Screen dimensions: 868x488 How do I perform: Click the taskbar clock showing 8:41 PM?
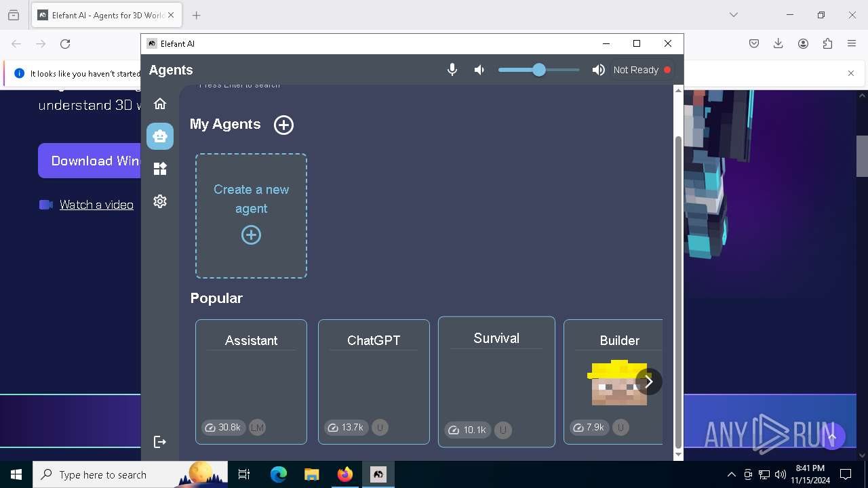pyautogui.click(x=810, y=474)
